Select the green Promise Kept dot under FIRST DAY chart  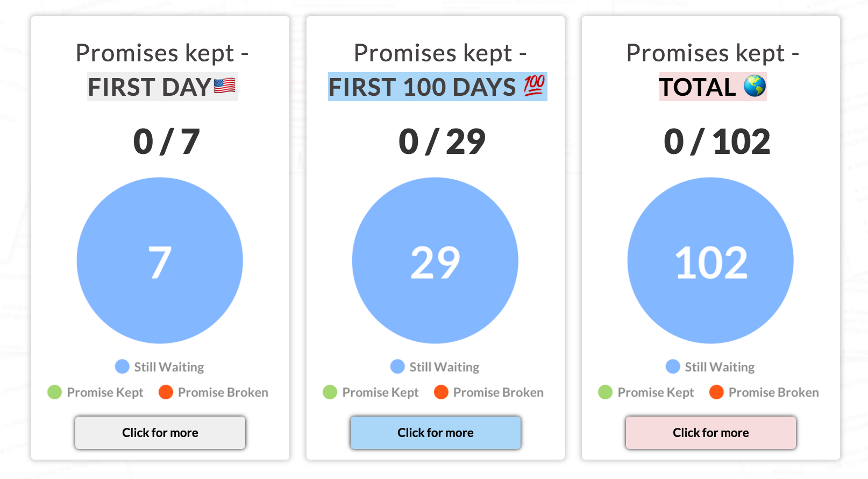click(54, 392)
